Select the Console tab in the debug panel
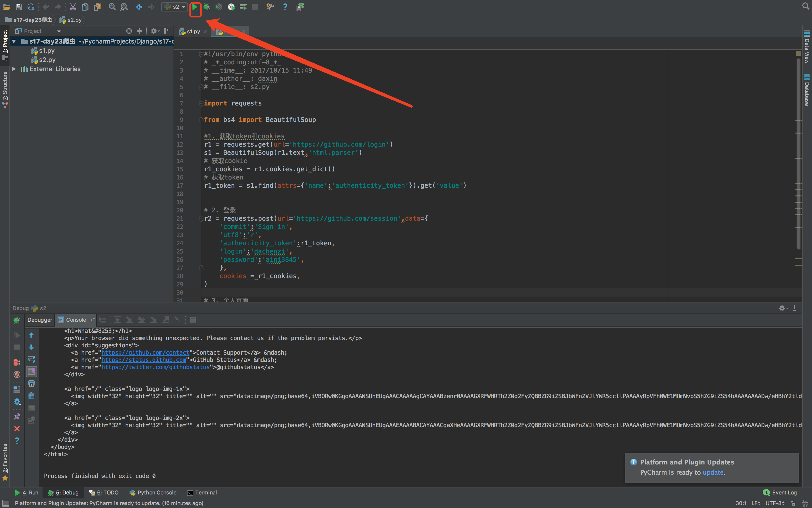Viewport: 812px width, 508px height. [x=76, y=320]
